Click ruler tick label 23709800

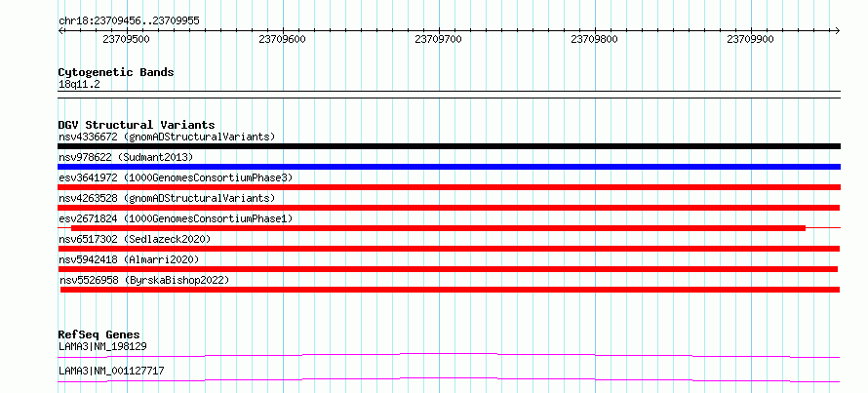595,40
